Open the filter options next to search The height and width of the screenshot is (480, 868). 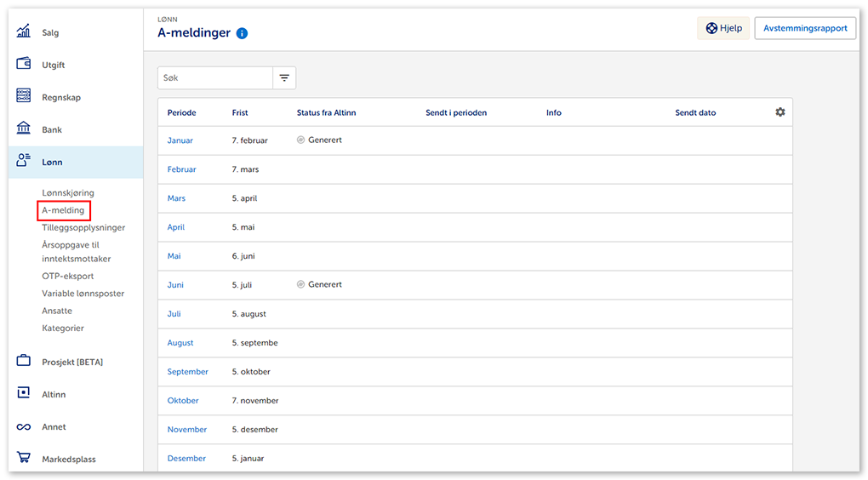coord(284,77)
